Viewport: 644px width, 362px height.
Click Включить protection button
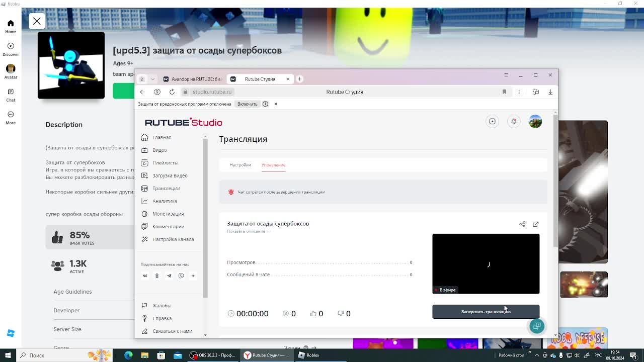[x=247, y=104]
